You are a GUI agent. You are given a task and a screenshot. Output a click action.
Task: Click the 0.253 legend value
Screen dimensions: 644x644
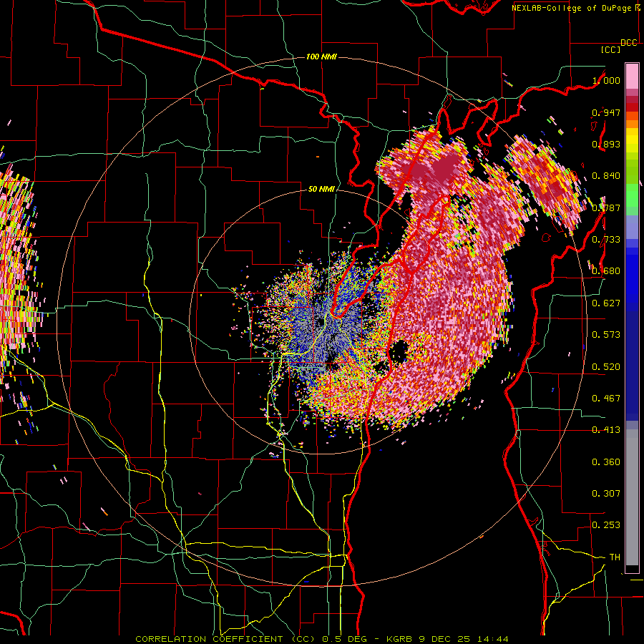[x=606, y=525]
